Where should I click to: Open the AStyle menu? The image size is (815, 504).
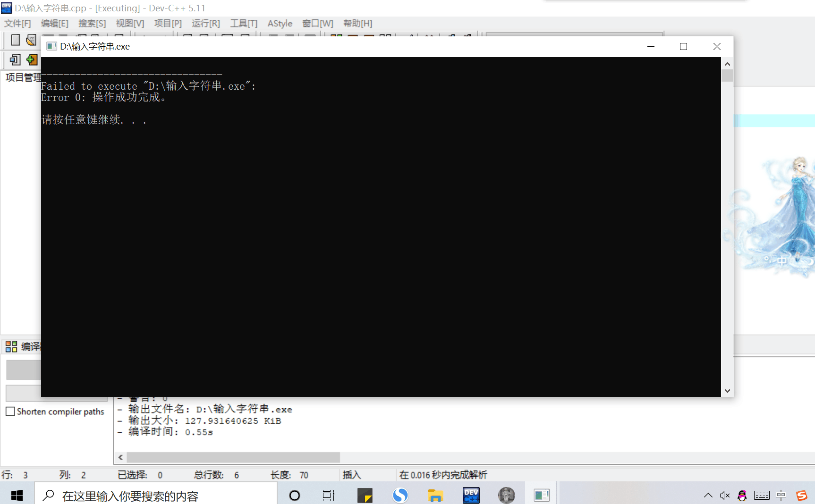coord(280,23)
